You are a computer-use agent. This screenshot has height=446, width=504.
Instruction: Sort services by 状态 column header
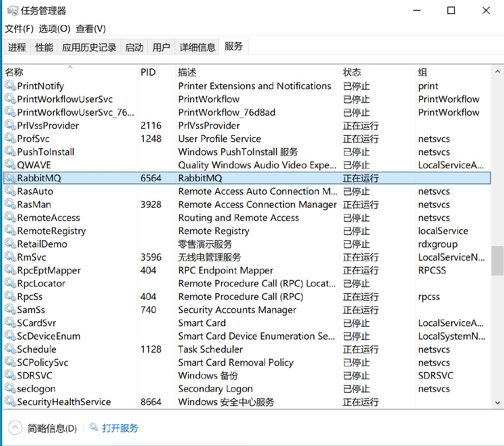(x=378, y=72)
